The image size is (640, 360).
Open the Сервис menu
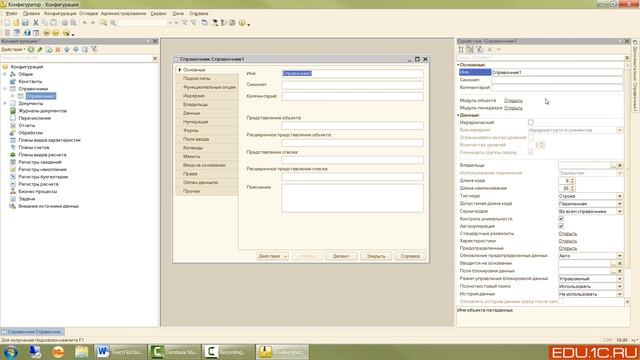click(x=158, y=13)
